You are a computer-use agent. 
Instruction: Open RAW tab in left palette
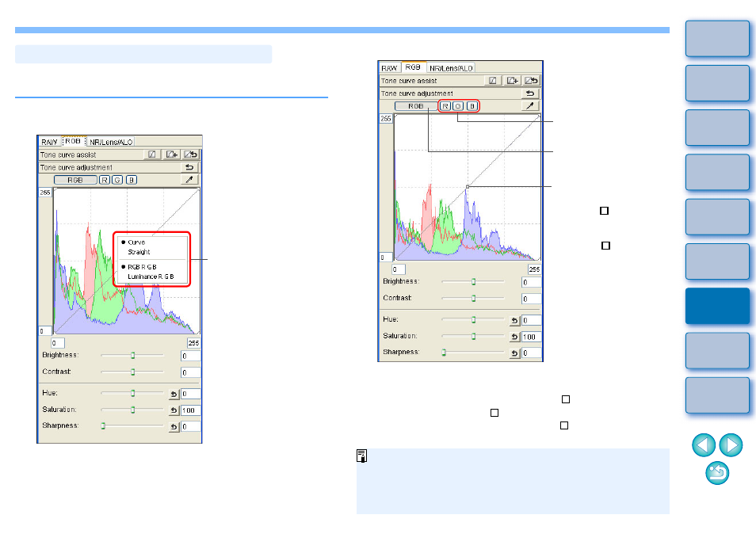tap(50, 142)
